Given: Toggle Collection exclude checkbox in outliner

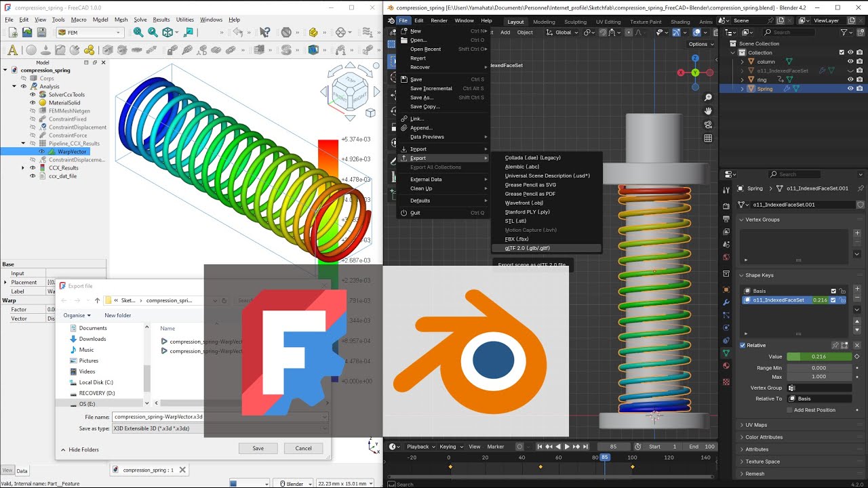Looking at the screenshot, I should (842, 52).
